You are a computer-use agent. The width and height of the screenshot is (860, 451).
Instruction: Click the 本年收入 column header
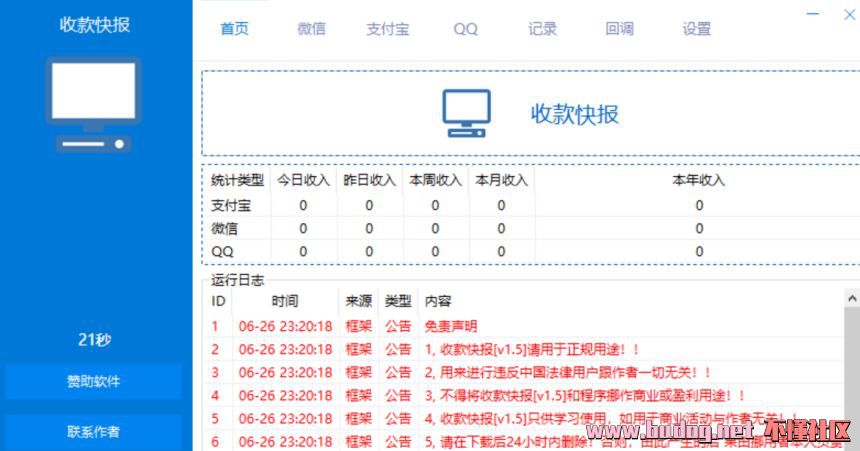pos(699,180)
